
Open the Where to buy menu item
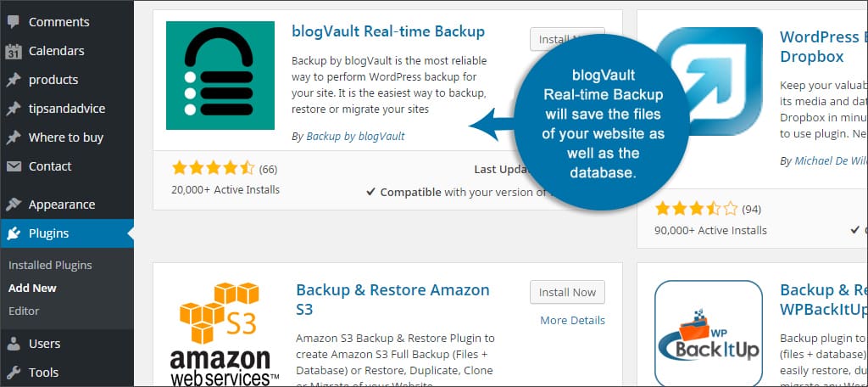pos(66,137)
